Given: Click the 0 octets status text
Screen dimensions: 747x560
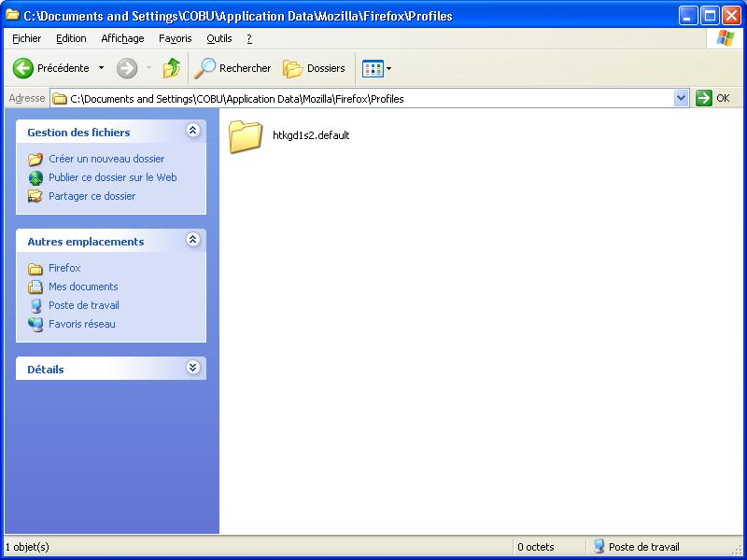Looking at the screenshot, I should tap(536, 547).
